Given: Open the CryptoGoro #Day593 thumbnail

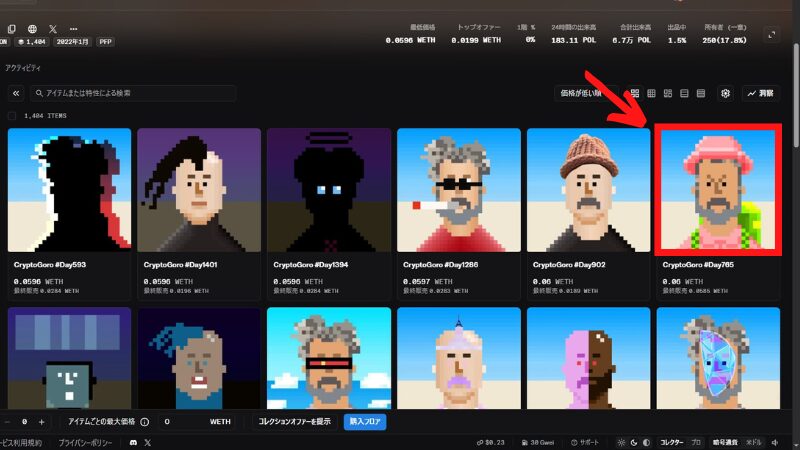Looking at the screenshot, I should point(69,190).
